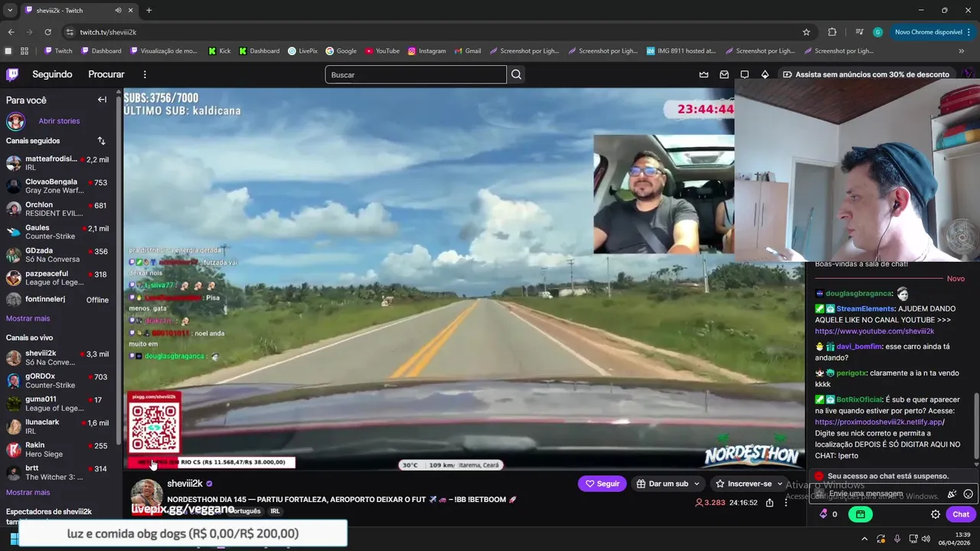This screenshot has width=980, height=551.
Task: Click the Assista sem anúncios offer
Action: (866, 74)
